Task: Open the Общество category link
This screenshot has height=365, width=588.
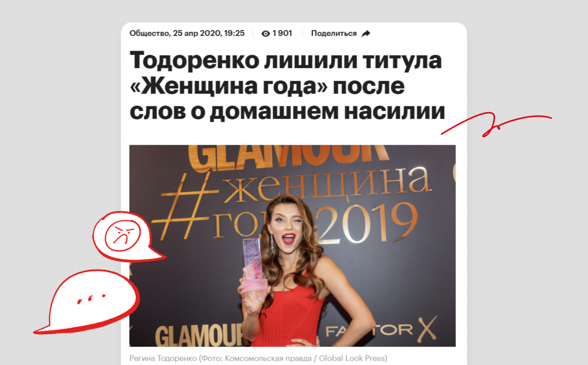Action: [x=150, y=33]
